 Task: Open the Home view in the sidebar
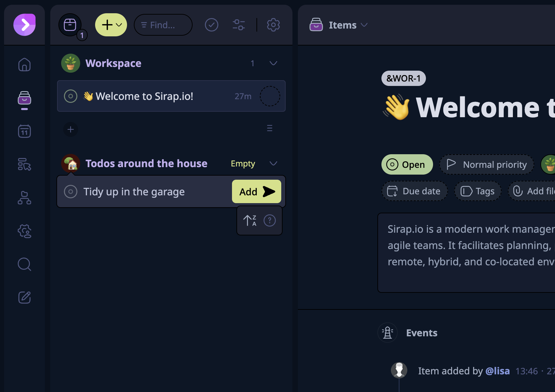[24, 65]
